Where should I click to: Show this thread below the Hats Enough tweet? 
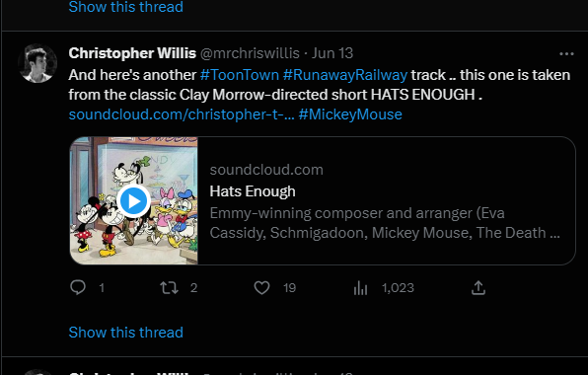pyautogui.click(x=126, y=333)
